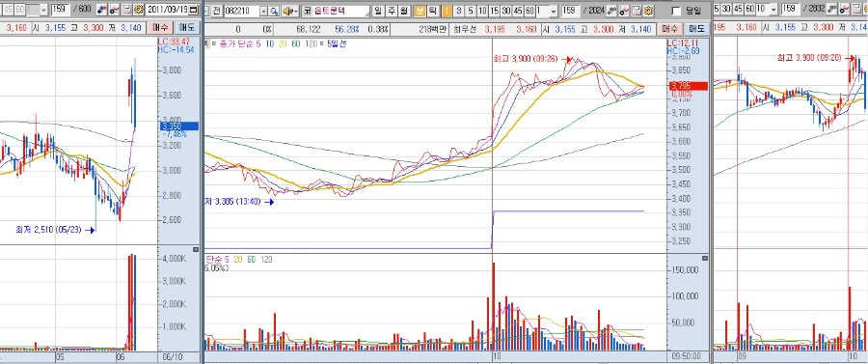
Task: Enable the 당일 checkbox
Action: (676, 11)
